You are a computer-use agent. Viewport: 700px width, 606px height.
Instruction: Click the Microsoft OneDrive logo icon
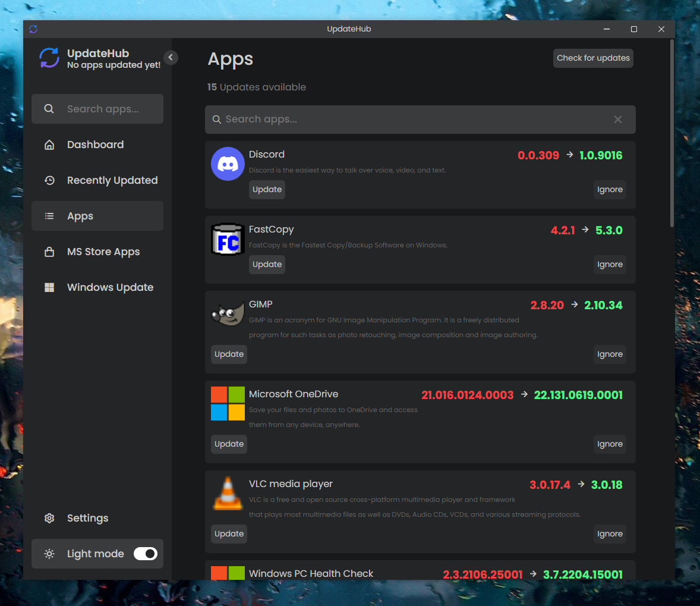tap(228, 404)
